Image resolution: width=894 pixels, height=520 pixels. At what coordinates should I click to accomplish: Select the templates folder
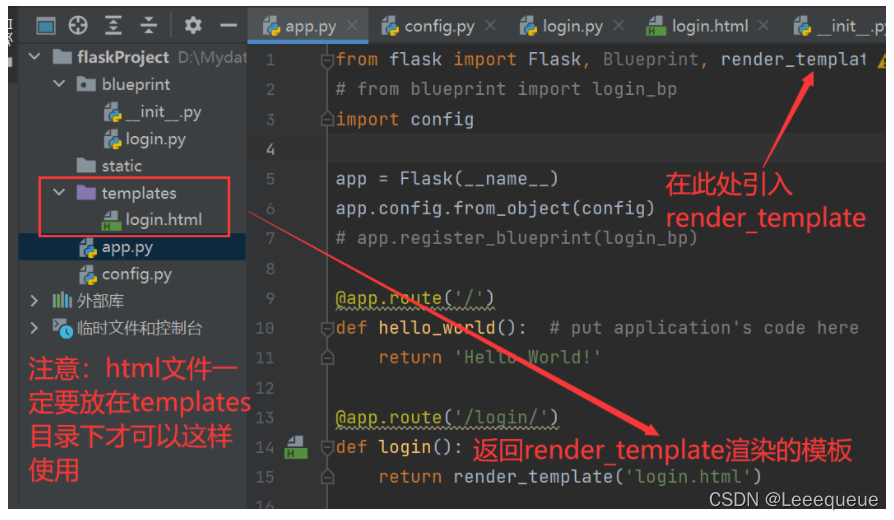click(x=127, y=193)
